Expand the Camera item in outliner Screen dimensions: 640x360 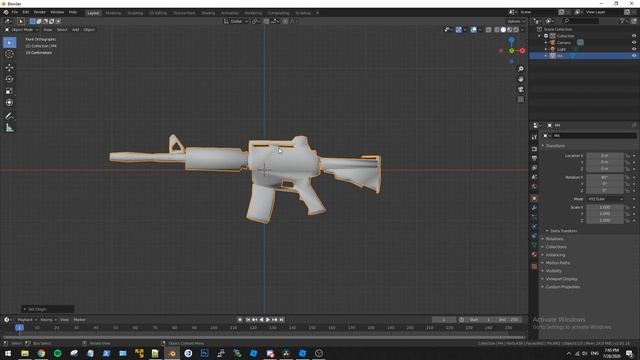pos(546,42)
